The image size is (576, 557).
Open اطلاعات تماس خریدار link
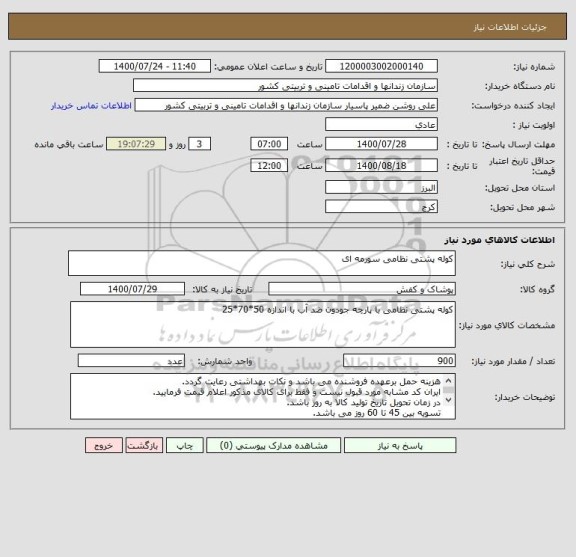[91, 106]
